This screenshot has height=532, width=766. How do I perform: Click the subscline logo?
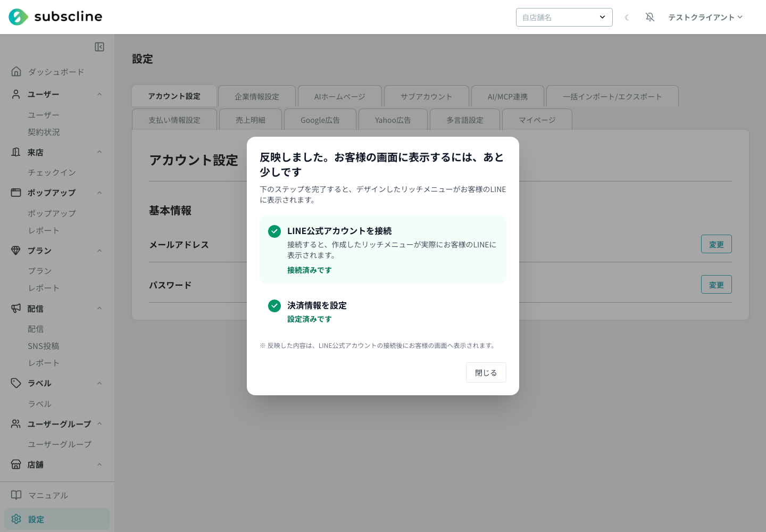(55, 17)
